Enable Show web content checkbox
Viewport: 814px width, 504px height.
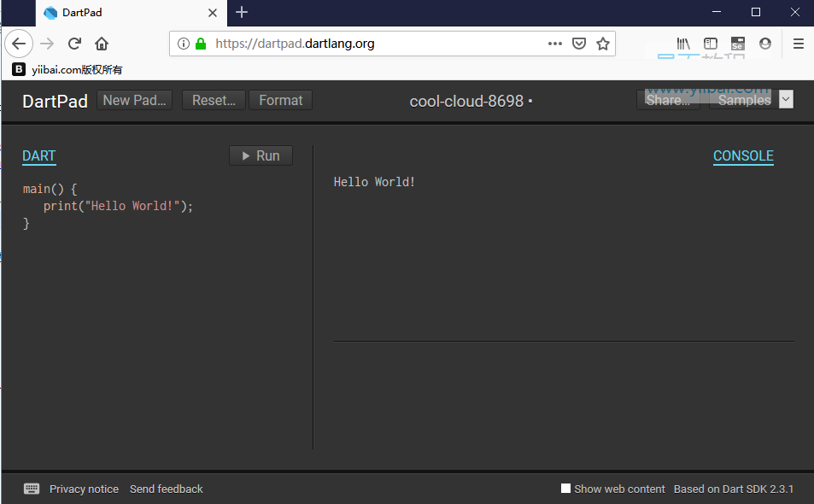[x=565, y=488]
